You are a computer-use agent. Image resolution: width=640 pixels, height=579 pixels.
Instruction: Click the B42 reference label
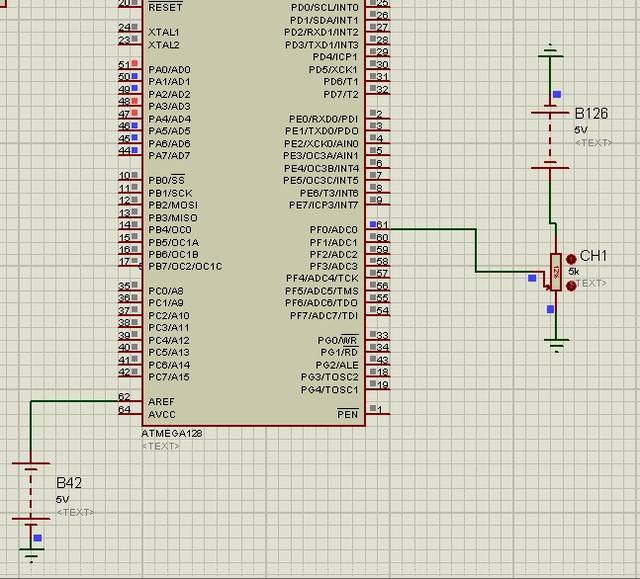pyautogui.click(x=69, y=483)
